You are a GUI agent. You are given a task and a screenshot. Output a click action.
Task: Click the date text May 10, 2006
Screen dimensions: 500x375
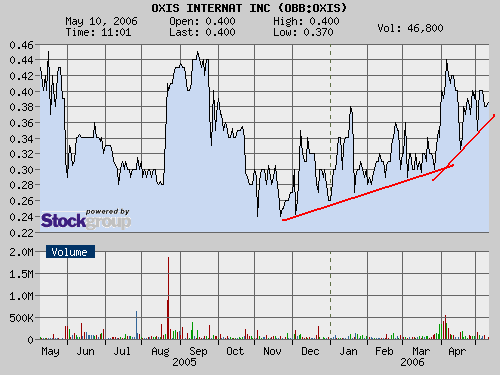[101, 21]
